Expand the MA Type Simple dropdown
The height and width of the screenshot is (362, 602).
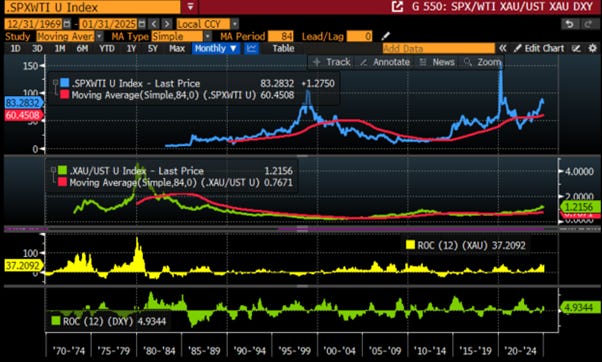pos(207,36)
